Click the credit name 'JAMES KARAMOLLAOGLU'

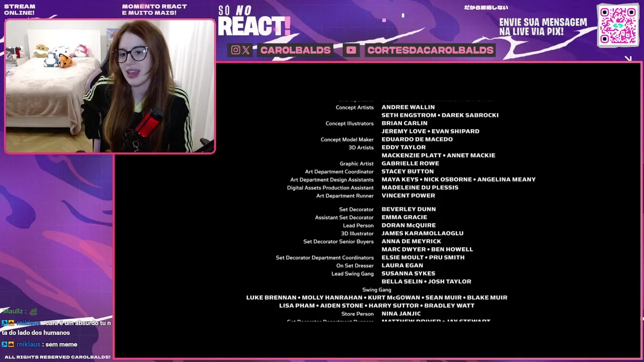(x=423, y=233)
